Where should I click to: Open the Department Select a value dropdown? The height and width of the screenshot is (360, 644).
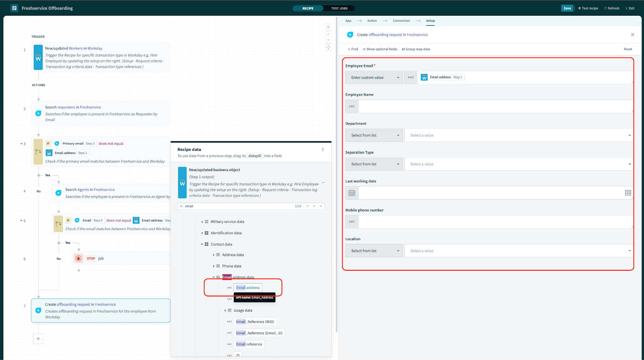[519, 135]
